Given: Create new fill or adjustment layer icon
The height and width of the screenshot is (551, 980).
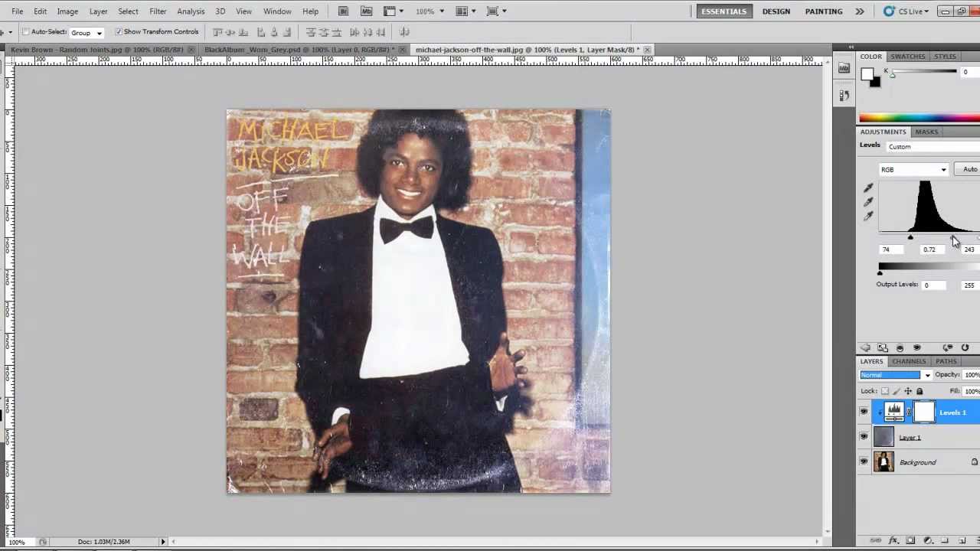Looking at the screenshot, I should (927, 541).
